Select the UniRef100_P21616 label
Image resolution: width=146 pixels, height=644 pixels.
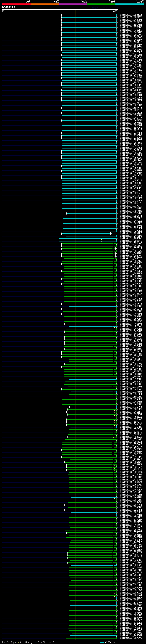coord(131,113)
